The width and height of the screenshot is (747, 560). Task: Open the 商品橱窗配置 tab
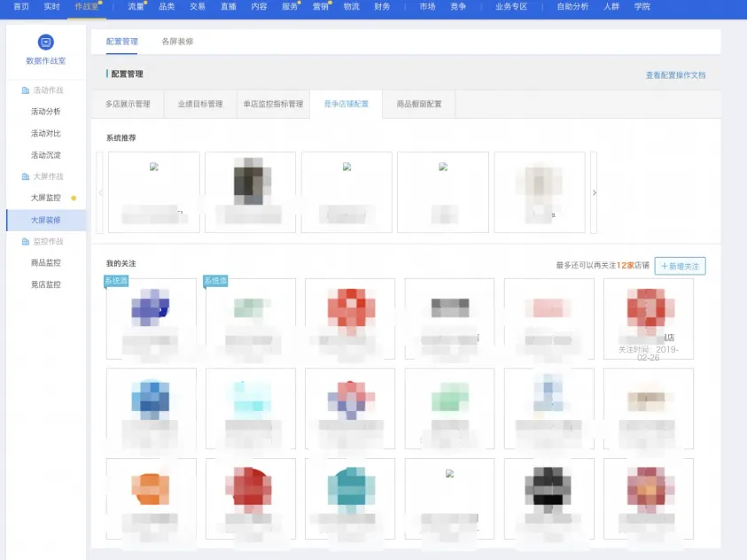point(419,104)
